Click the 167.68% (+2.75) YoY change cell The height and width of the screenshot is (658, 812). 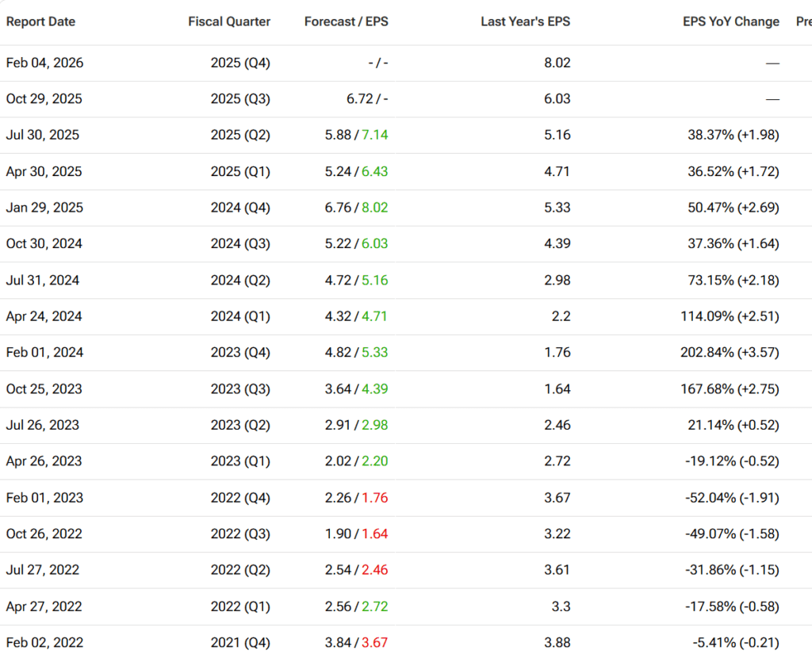pyautogui.click(x=733, y=389)
